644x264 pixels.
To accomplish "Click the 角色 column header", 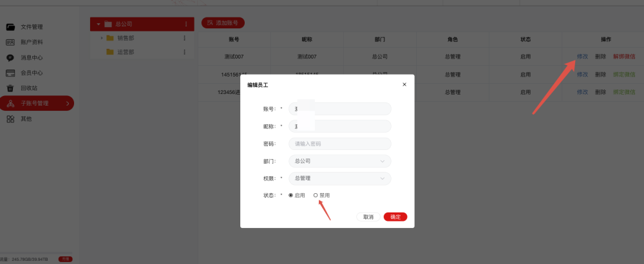I will 453,40.
